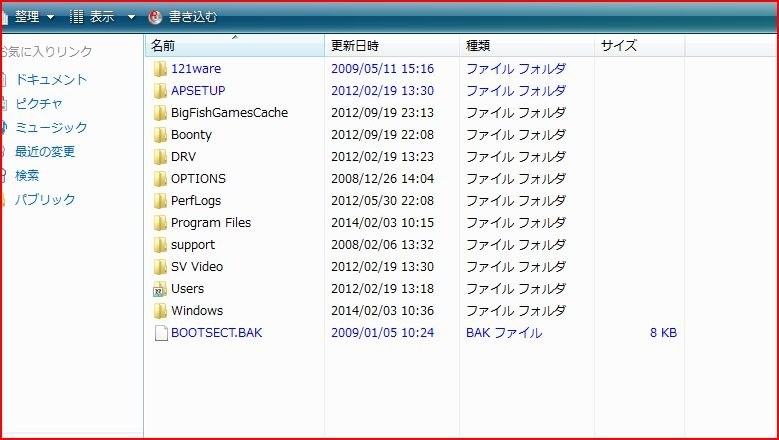Click the Users folder name

tap(187, 289)
